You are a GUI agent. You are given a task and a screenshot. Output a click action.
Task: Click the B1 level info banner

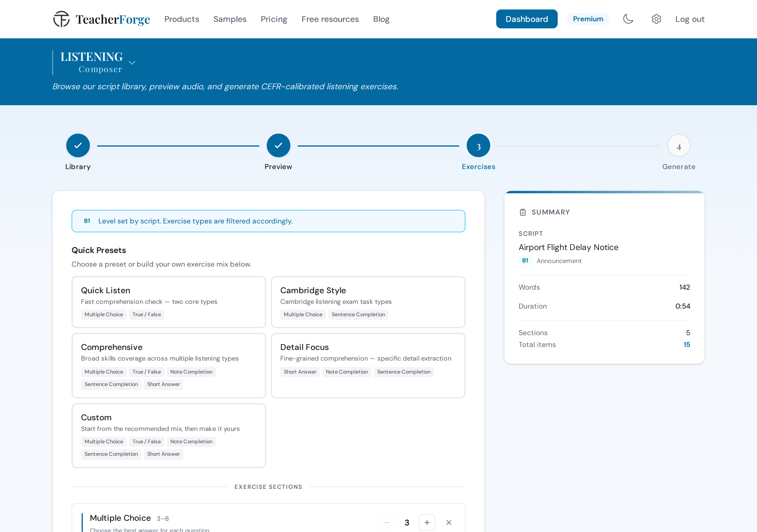point(268,221)
